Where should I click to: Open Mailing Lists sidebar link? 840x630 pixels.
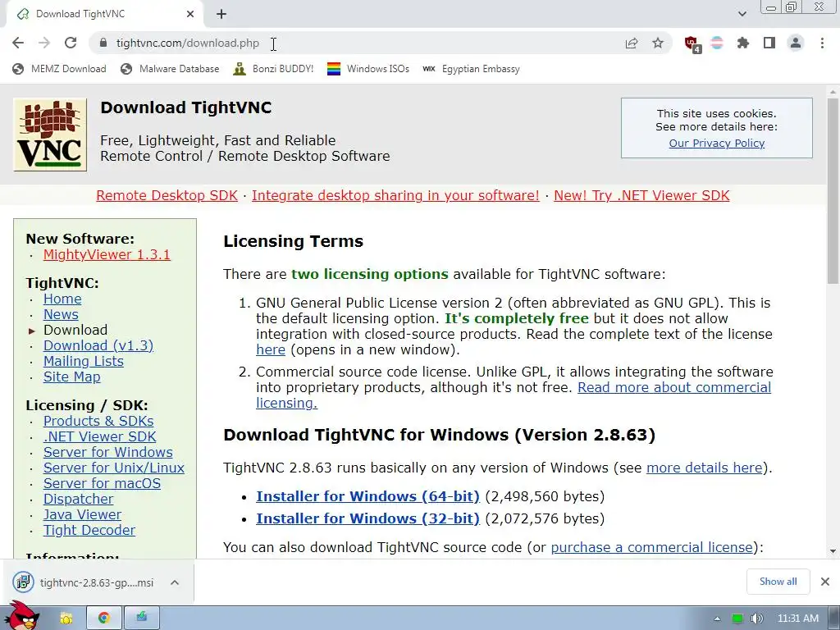pos(83,361)
